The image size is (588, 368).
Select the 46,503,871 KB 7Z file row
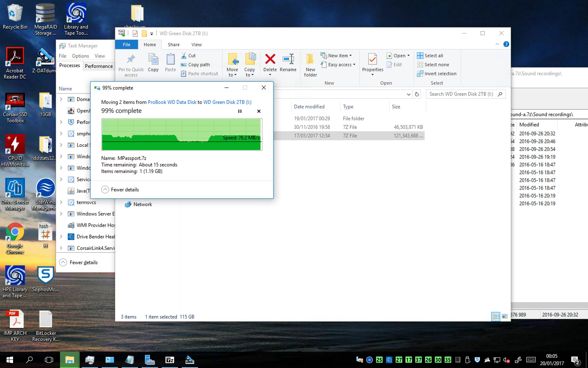coord(349,127)
